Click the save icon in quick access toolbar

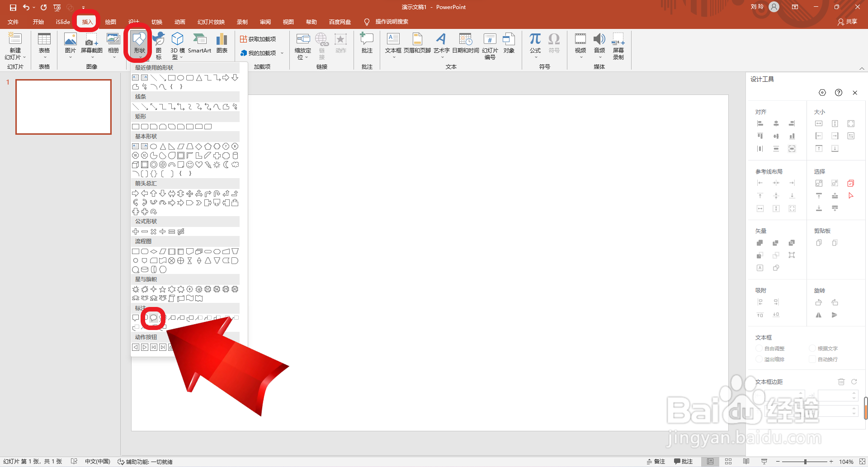coord(13,7)
